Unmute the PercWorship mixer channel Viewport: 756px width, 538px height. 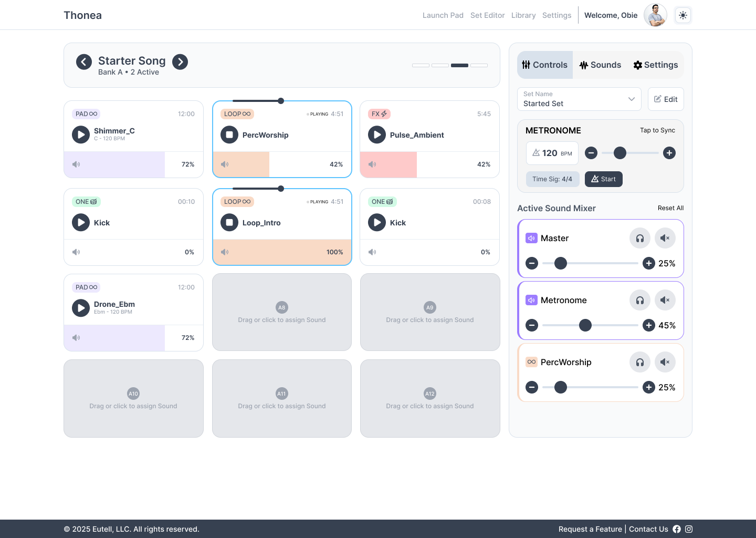point(665,362)
